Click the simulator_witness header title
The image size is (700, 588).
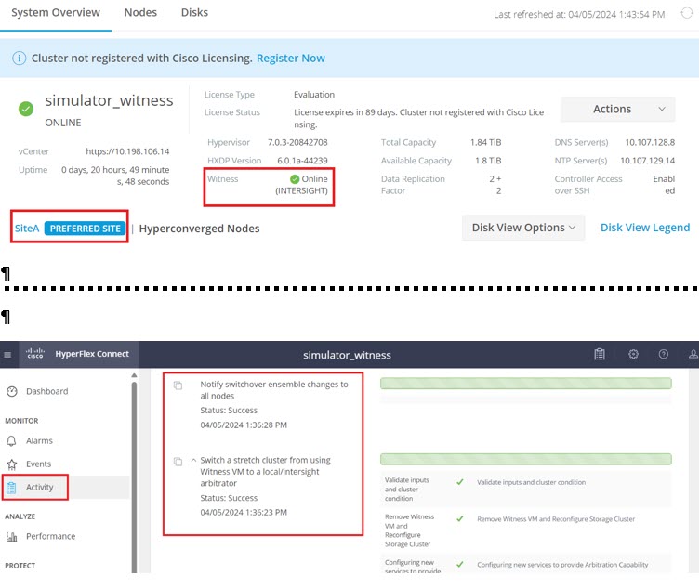[347, 355]
